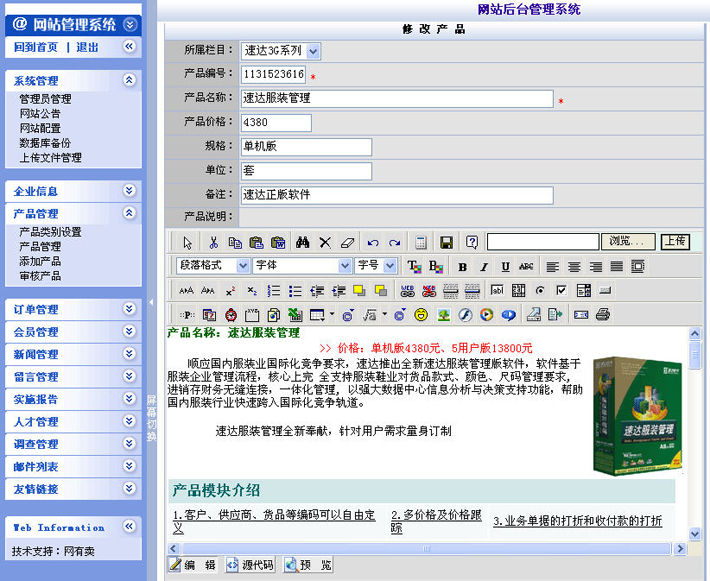Toggle bold formatting in editor

462,267
